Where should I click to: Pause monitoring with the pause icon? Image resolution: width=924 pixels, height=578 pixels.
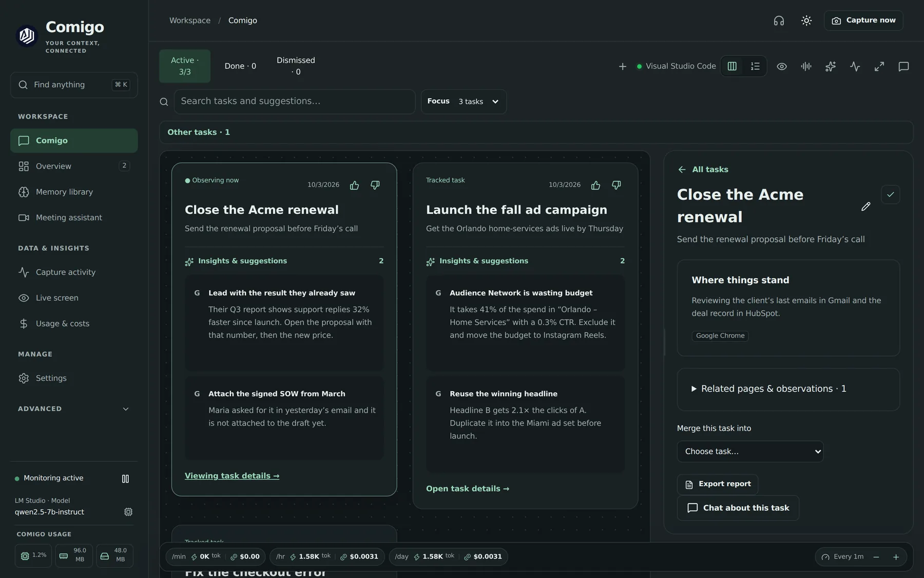tap(125, 479)
